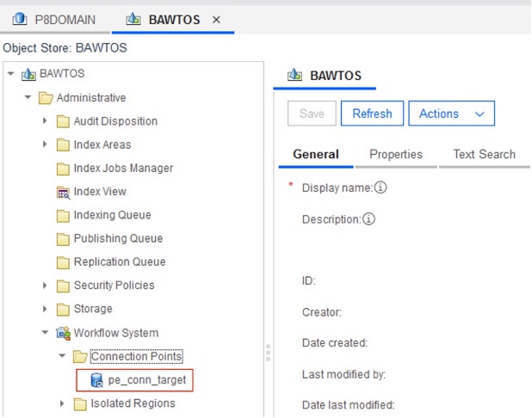Expand the Storage node
The height and width of the screenshot is (418, 532).
tap(45, 309)
